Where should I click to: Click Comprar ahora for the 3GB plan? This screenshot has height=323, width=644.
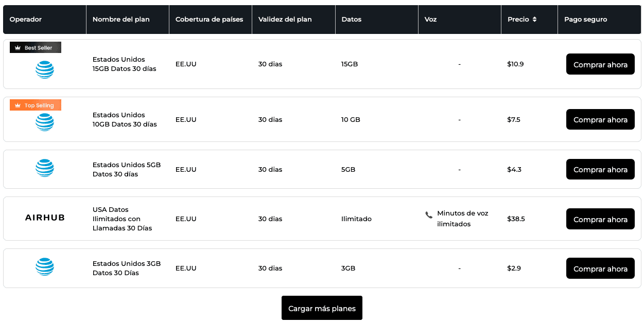pos(600,268)
